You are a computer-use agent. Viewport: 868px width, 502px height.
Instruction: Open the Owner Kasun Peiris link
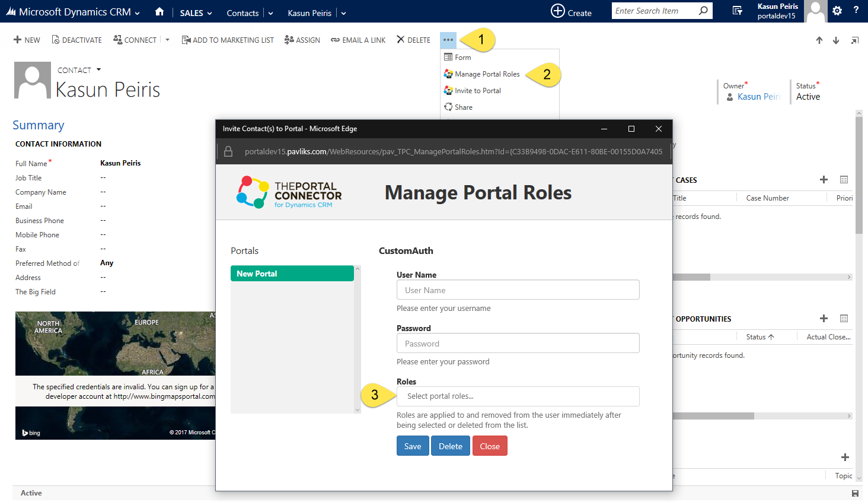coord(758,97)
